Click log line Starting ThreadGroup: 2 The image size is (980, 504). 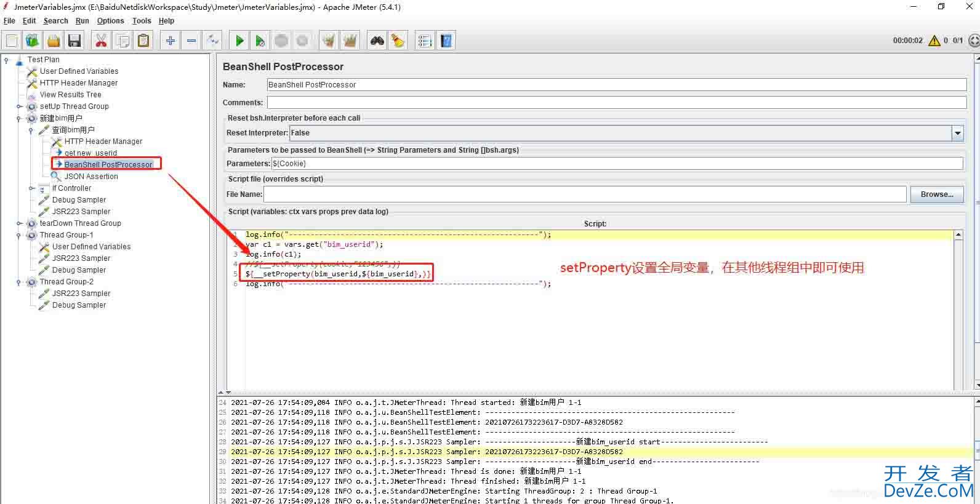click(x=444, y=491)
